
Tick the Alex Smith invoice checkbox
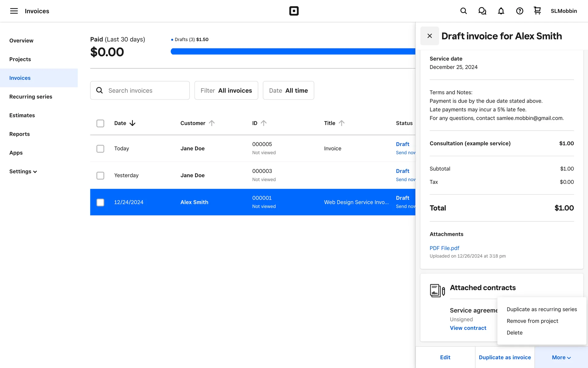pos(100,202)
